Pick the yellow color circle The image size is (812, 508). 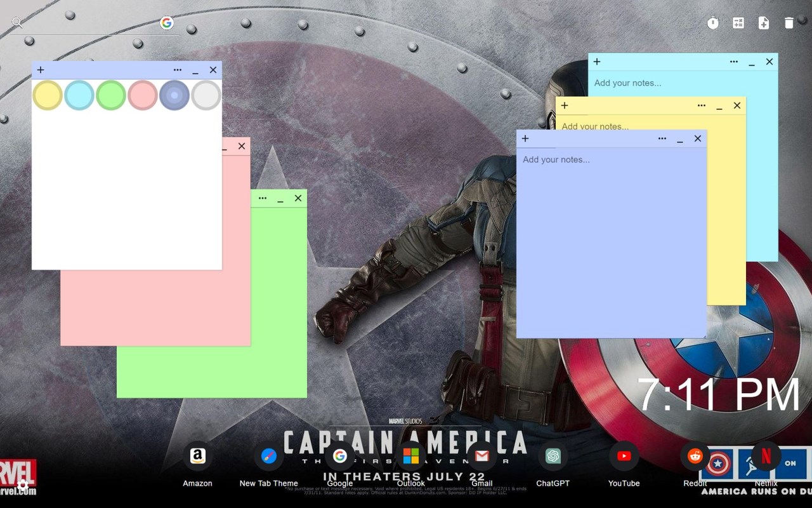tap(48, 95)
